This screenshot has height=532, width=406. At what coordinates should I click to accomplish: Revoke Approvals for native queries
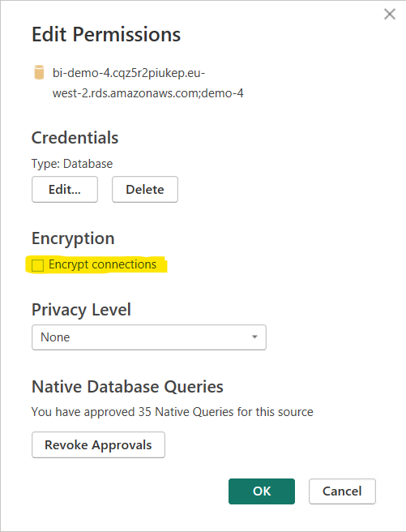point(98,444)
